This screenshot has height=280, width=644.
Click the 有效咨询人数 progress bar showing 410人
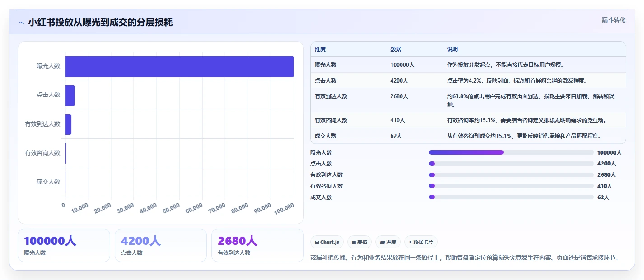[x=511, y=186]
